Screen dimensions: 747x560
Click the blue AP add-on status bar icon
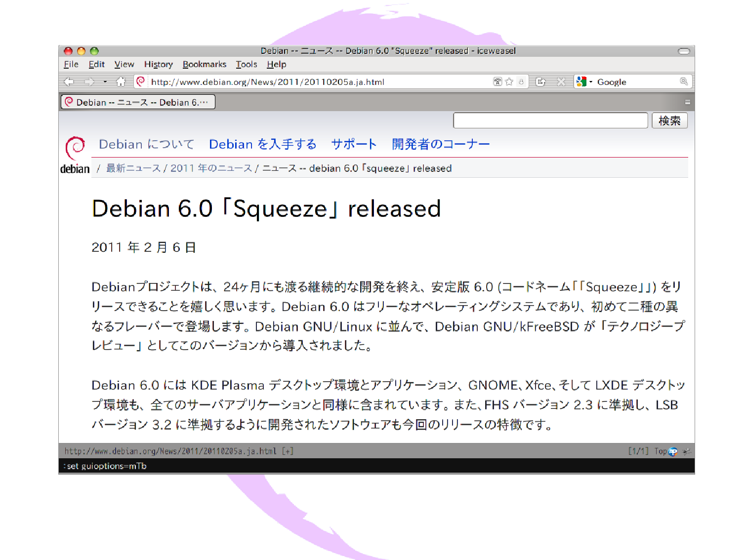click(x=673, y=451)
